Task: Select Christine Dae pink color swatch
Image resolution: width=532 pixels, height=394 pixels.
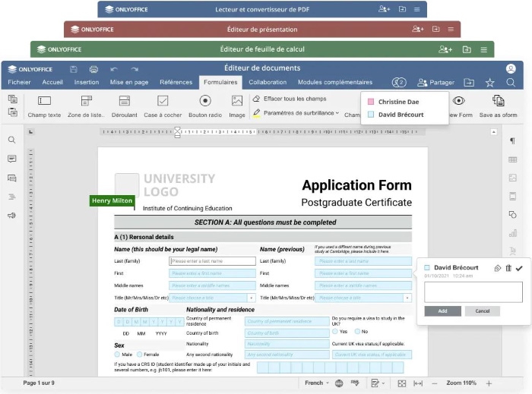Action: point(371,102)
